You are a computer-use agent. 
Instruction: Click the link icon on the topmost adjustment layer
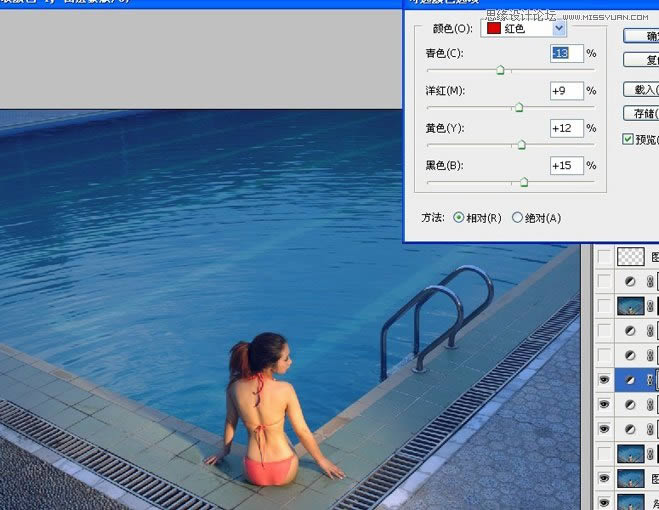point(652,282)
